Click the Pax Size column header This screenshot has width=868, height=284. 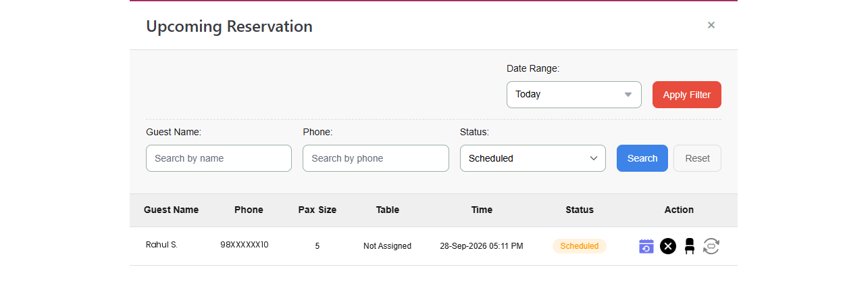pyautogui.click(x=317, y=210)
